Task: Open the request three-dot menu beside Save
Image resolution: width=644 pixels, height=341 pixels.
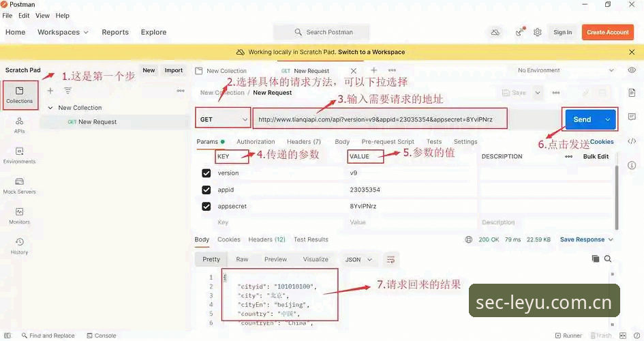Action: 555,93
